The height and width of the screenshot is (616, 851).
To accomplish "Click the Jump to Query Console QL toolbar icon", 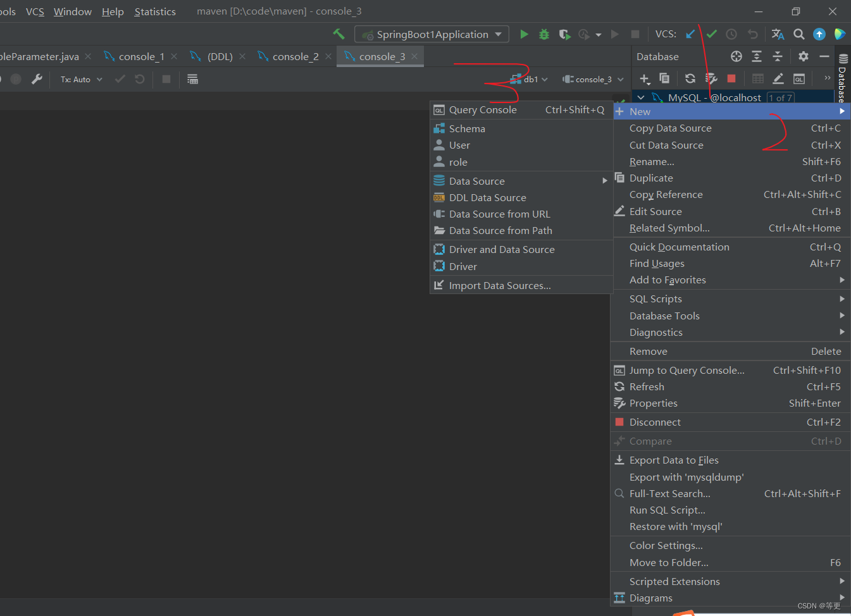I will point(799,78).
